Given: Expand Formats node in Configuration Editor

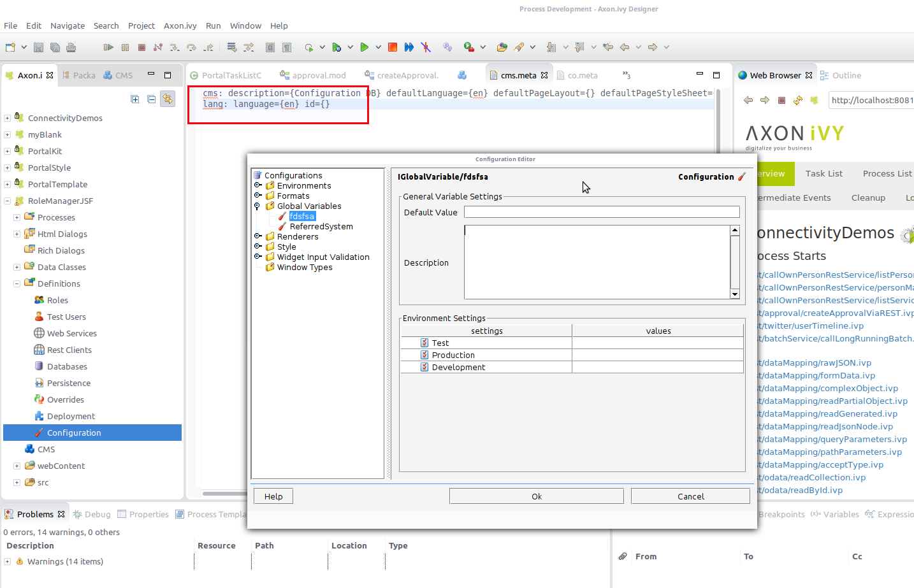Looking at the screenshot, I should pyautogui.click(x=258, y=196).
